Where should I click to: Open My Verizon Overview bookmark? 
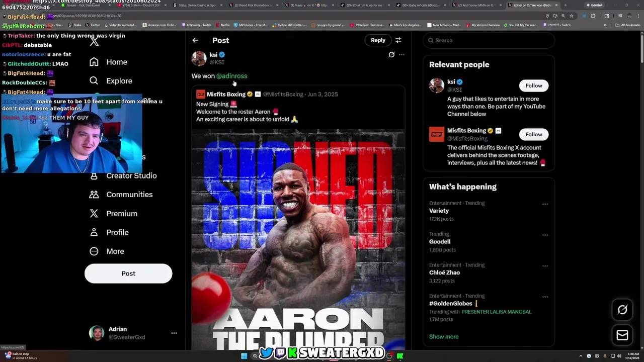[483, 25]
